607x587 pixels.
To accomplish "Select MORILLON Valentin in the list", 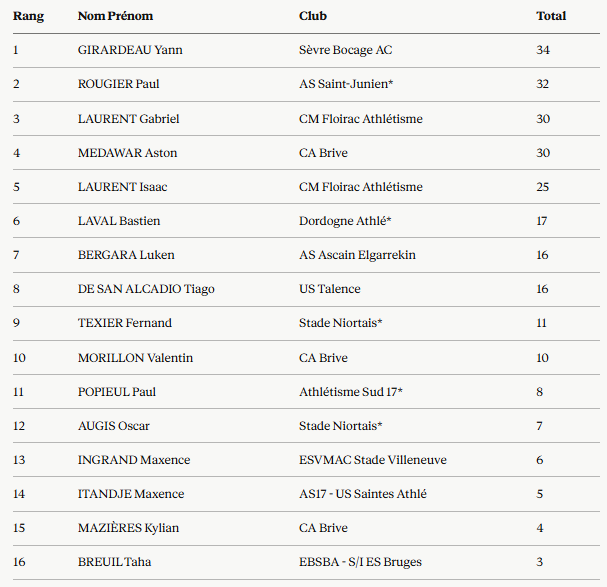I will click(135, 357).
